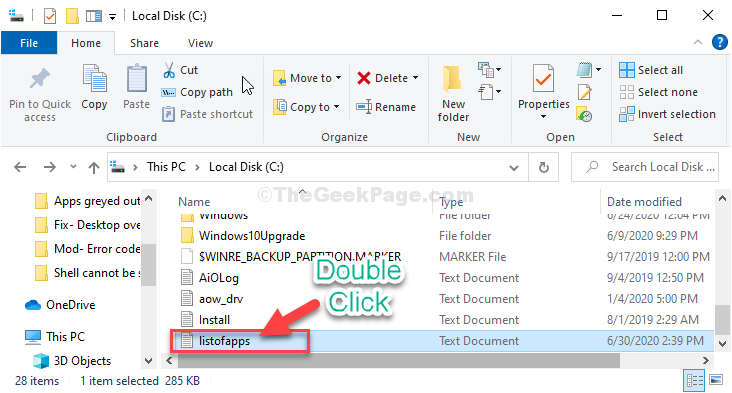
Task: Refresh the folder view
Action: click(x=543, y=167)
